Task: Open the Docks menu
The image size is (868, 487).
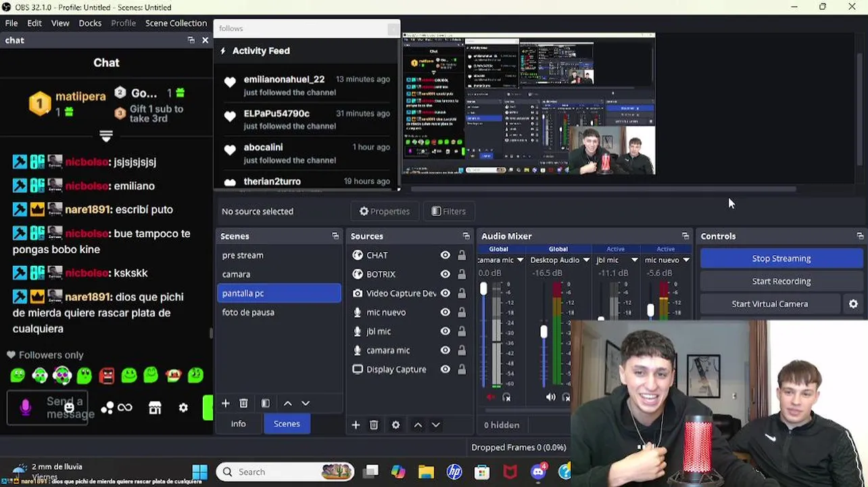Action: click(90, 23)
